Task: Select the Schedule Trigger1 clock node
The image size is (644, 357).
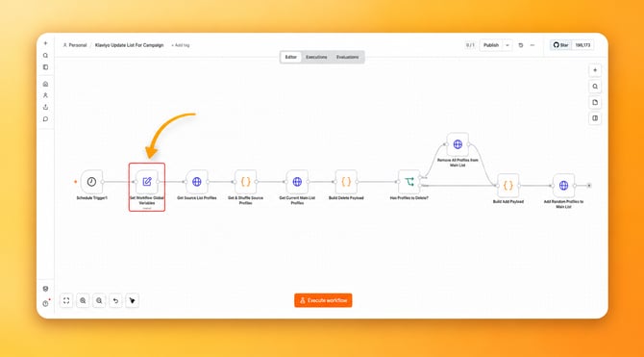Action: [x=91, y=182]
